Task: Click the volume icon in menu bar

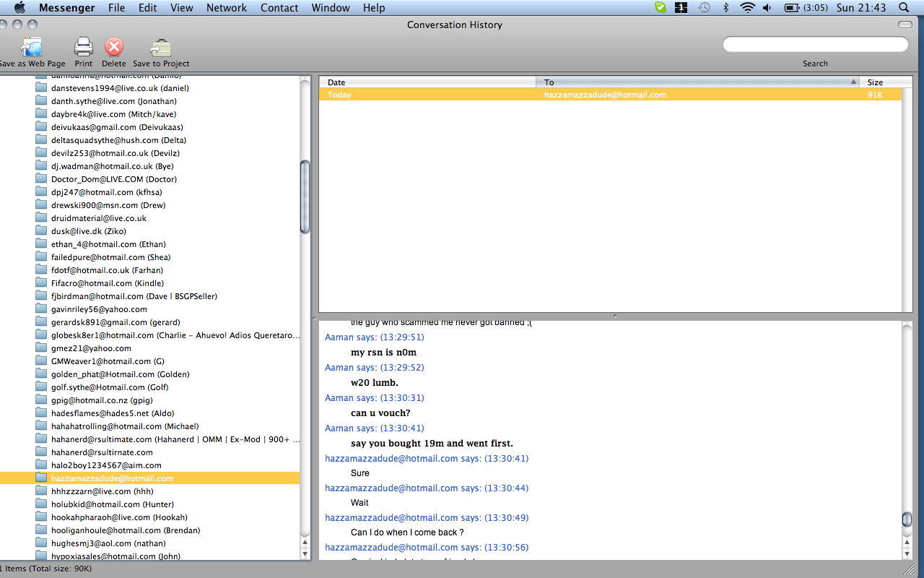Action: (x=767, y=8)
